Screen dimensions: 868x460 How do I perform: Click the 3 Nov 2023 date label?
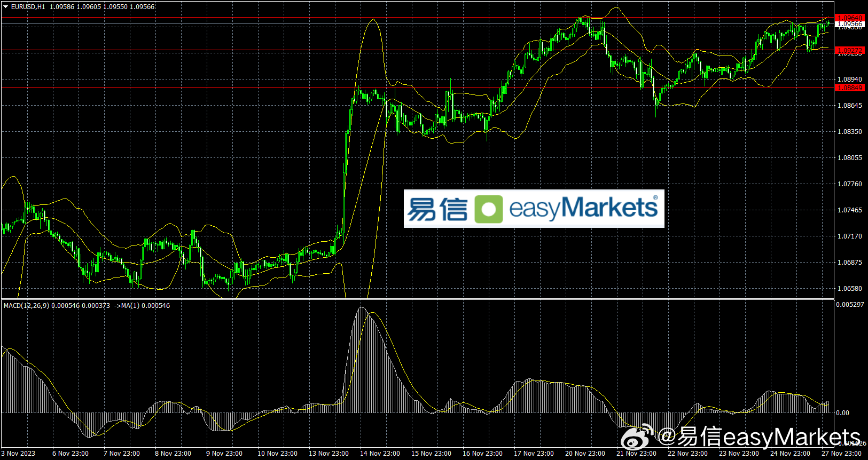pyautogui.click(x=18, y=454)
